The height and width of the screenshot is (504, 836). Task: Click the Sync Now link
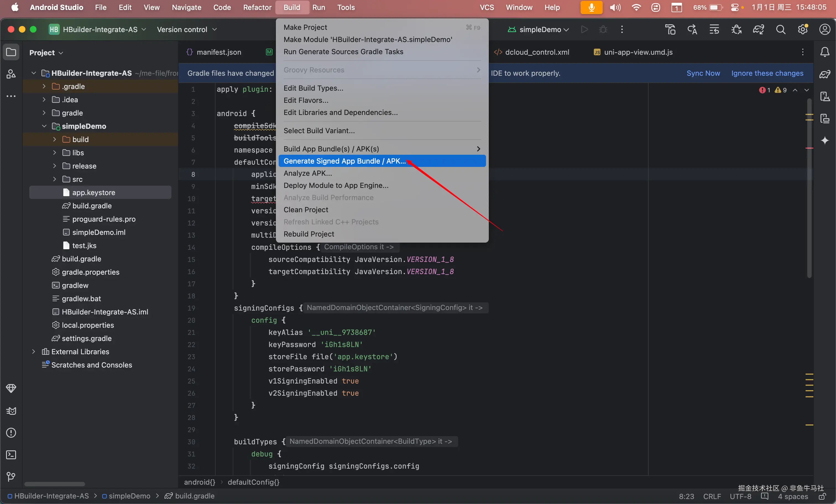tap(703, 73)
